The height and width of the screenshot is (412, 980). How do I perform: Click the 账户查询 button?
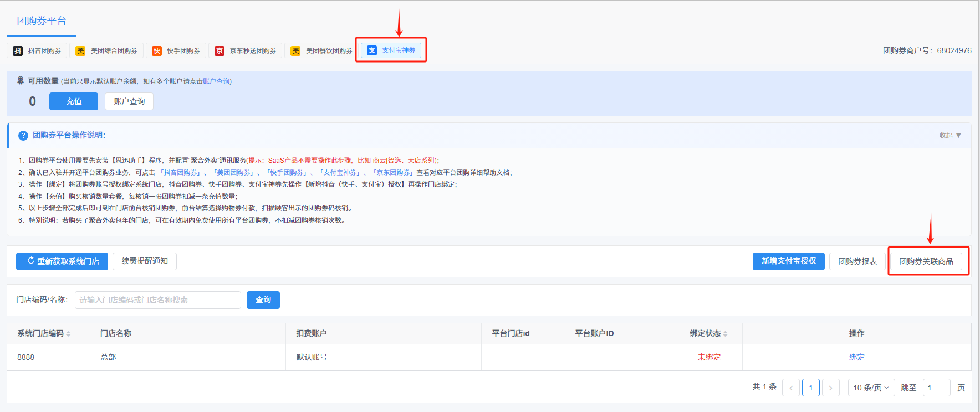coord(129,101)
